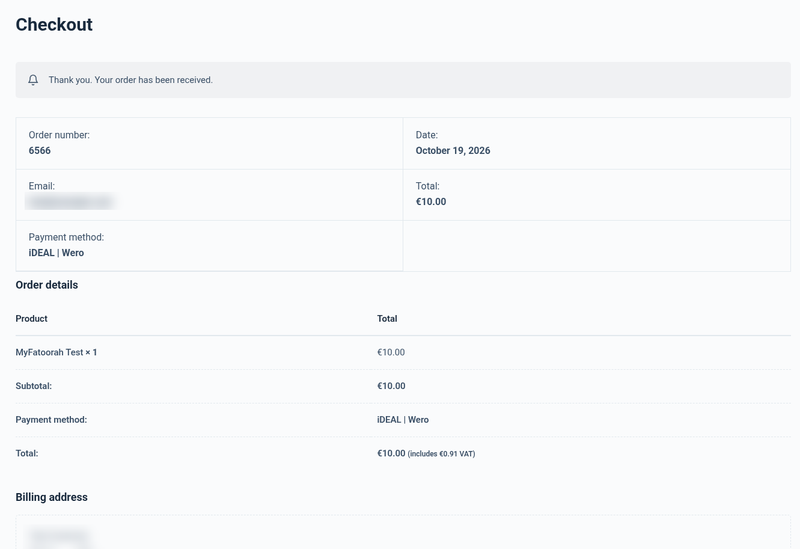This screenshot has width=800, height=549.
Task: Click the 'Product' column header
Action: pyautogui.click(x=32, y=318)
